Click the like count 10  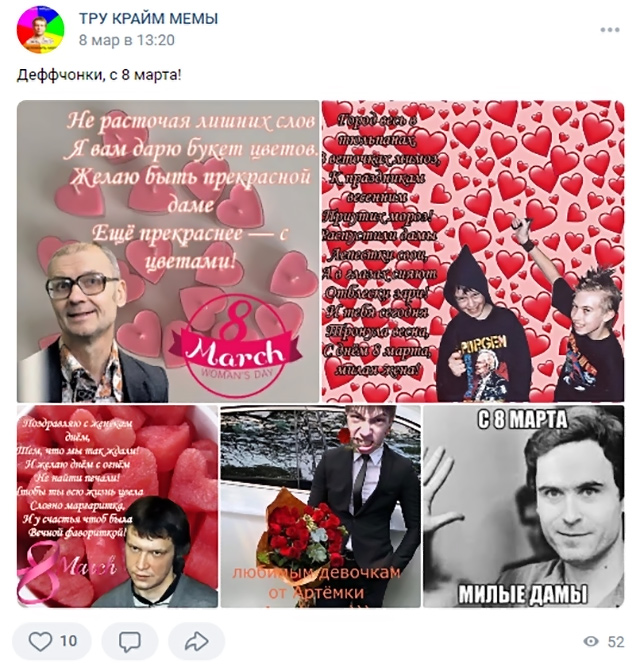point(68,641)
